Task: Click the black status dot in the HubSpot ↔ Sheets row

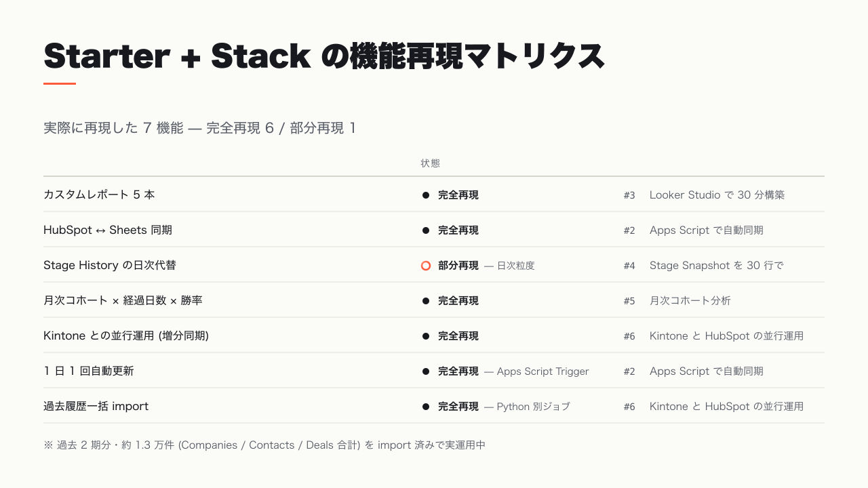Action: pyautogui.click(x=426, y=230)
